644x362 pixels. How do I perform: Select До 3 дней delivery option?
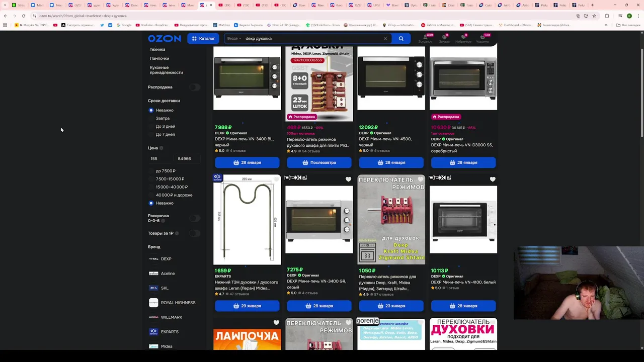click(162, 126)
